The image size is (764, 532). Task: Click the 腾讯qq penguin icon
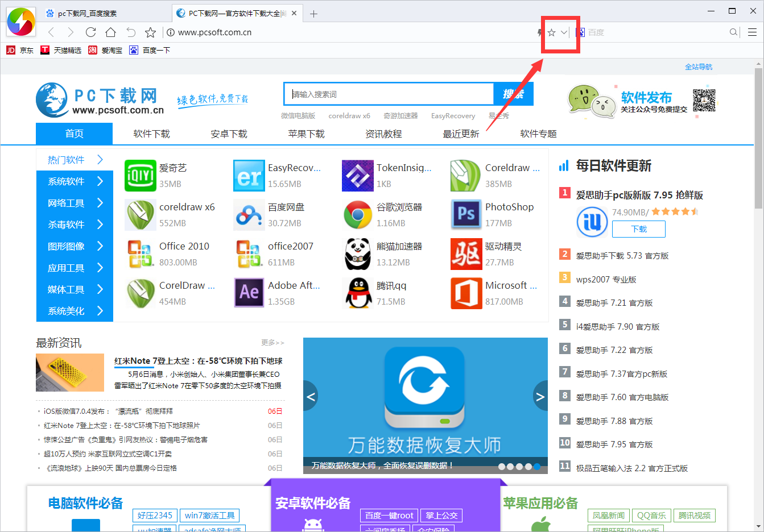pyautogui.click(x=357, y=293)
